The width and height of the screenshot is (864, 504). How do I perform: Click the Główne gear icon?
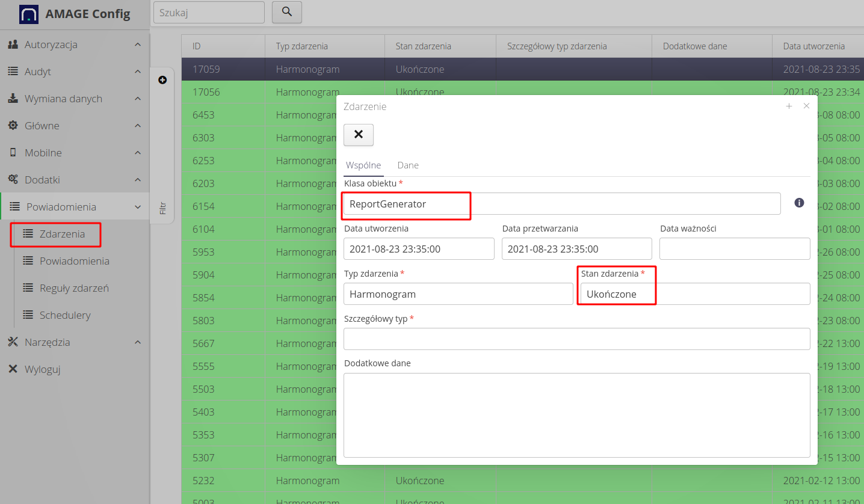coord(14,126)
